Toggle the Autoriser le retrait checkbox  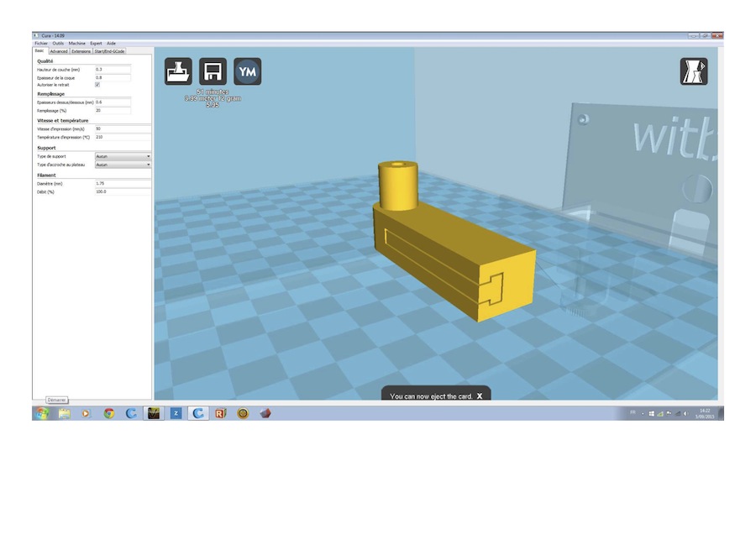(97, 85)
